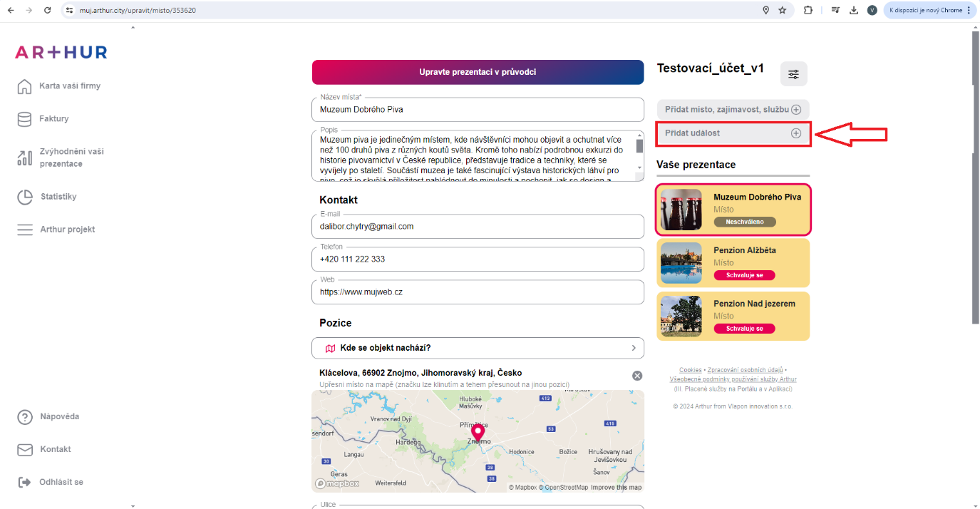Click the Název místa input field
This screenshot has height=509, width=980.
[478, 110]
